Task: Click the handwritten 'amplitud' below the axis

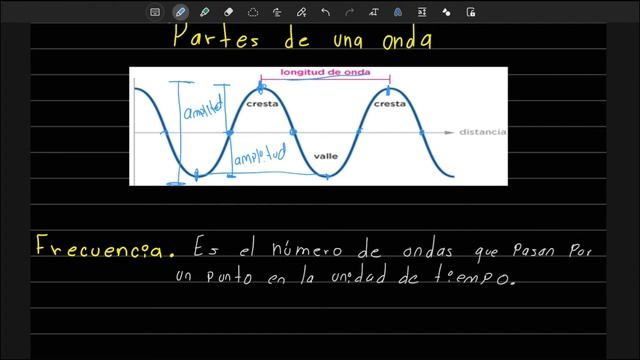Action: 260,155
